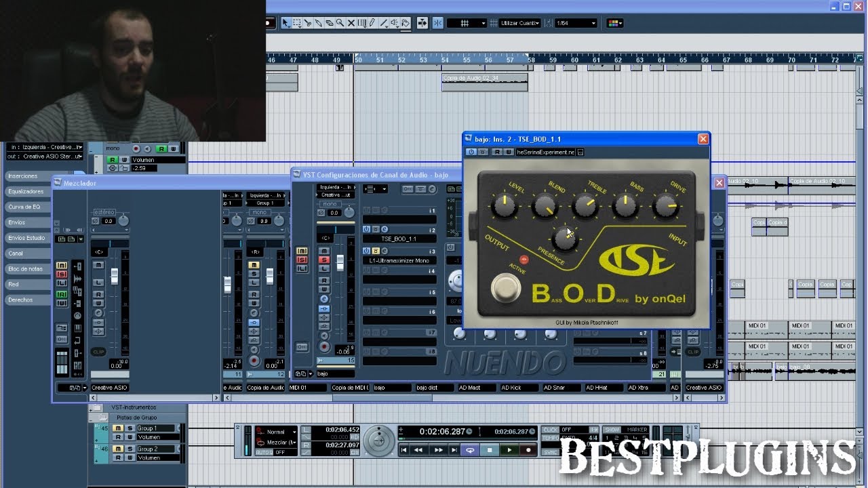This screenshot has width=868, height=488.
Task: Open the track color palette dropdown
Action: pos(614,23)
